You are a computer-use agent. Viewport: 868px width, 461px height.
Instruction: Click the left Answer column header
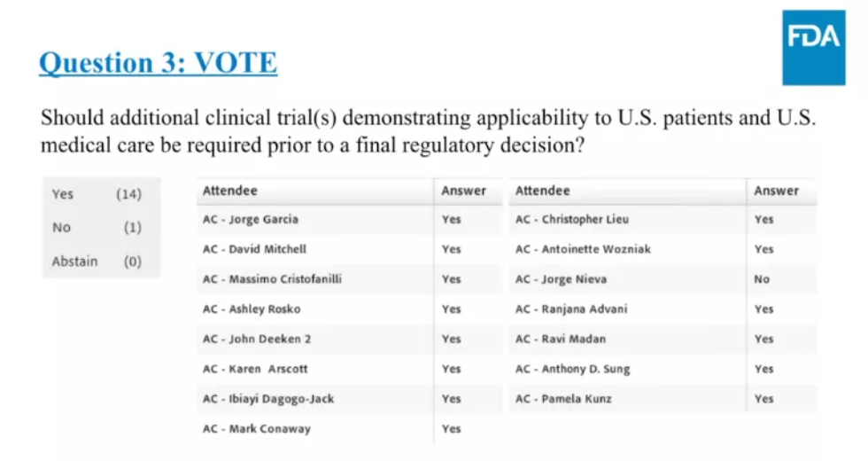[x=464, y=191]
